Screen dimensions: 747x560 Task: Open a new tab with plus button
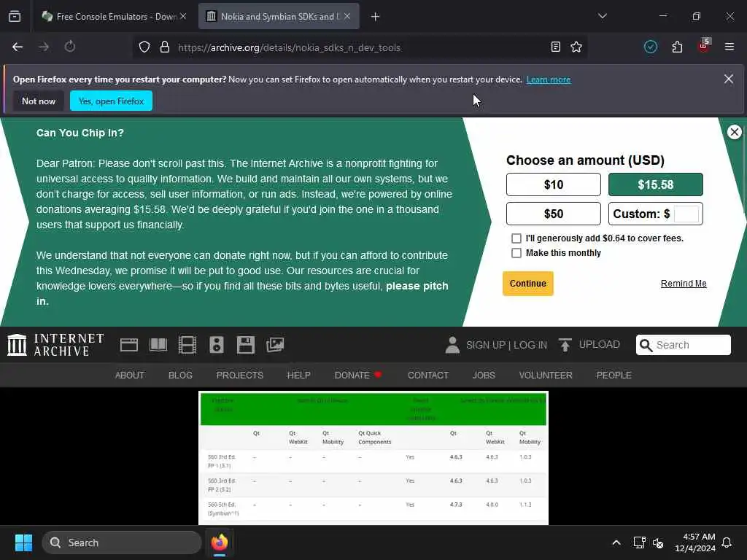point(376,17)
